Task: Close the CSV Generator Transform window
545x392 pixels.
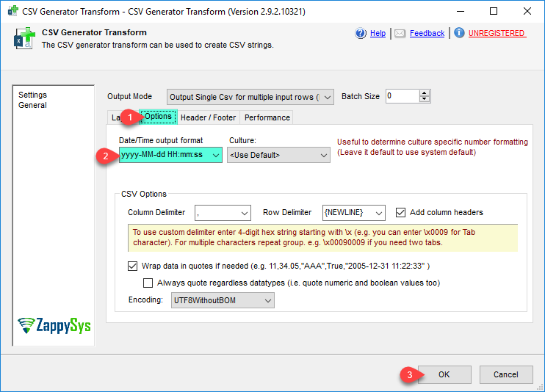Action: 527,11
